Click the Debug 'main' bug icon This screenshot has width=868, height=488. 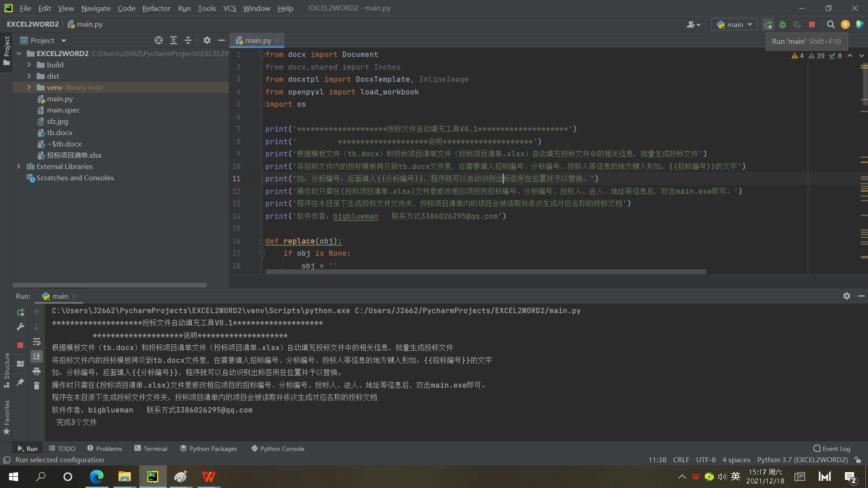click(783, 25)
